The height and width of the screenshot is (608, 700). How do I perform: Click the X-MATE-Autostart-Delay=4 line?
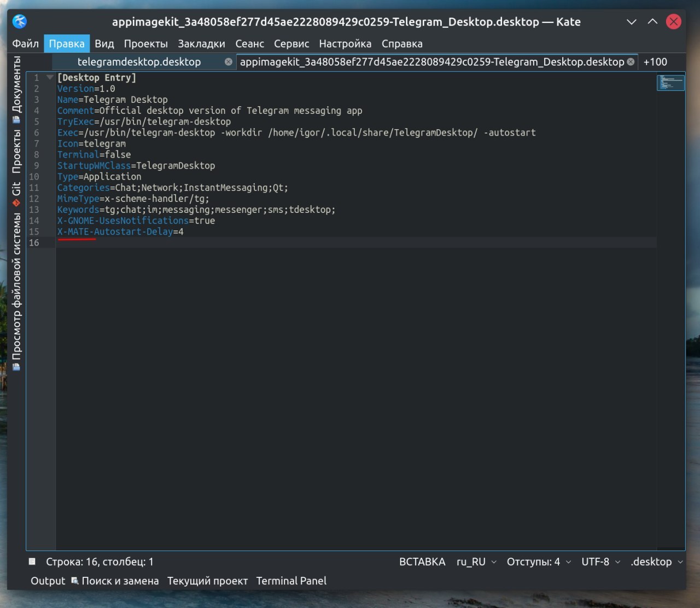point(120,231)
